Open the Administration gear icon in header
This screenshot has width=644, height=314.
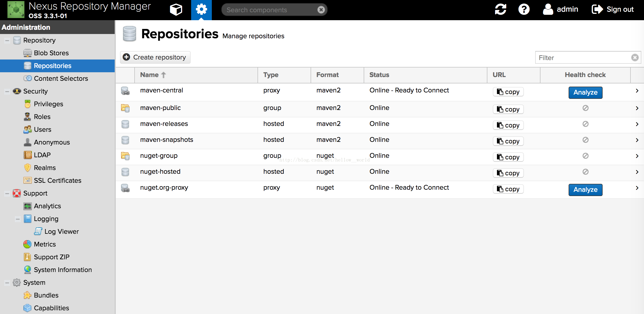point(201,10)
